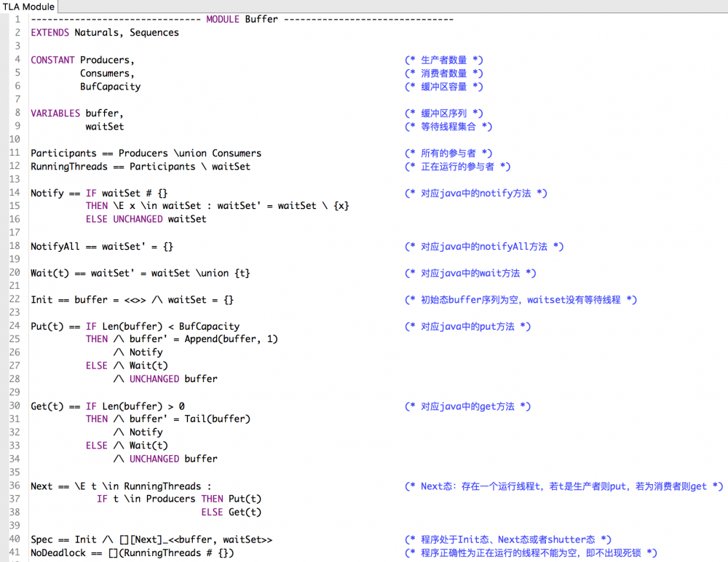Click the 正在运行的参与者 comment

pyautogui.click(x=458, y=167)
